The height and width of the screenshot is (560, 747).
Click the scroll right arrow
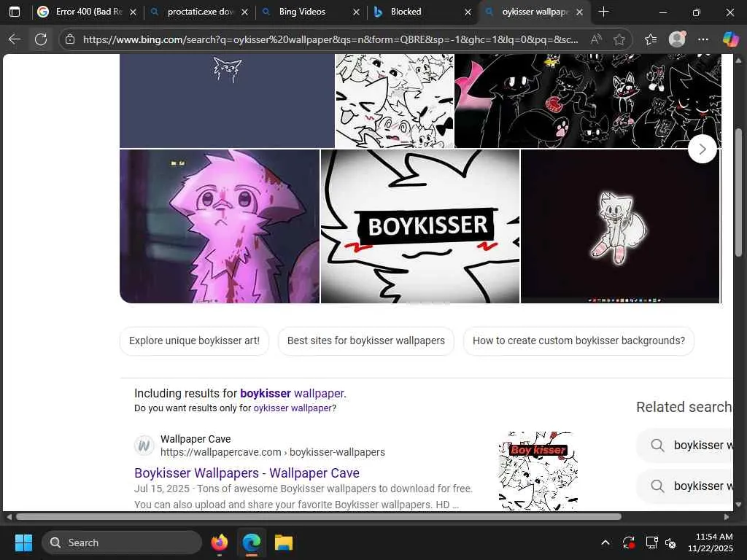[726, 517]
